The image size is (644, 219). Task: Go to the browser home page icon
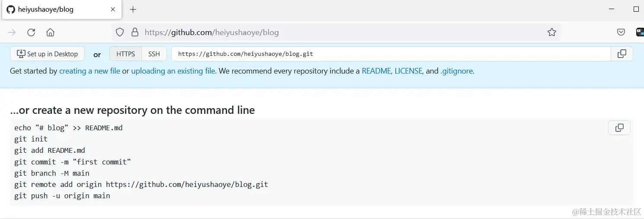(50, 32)
